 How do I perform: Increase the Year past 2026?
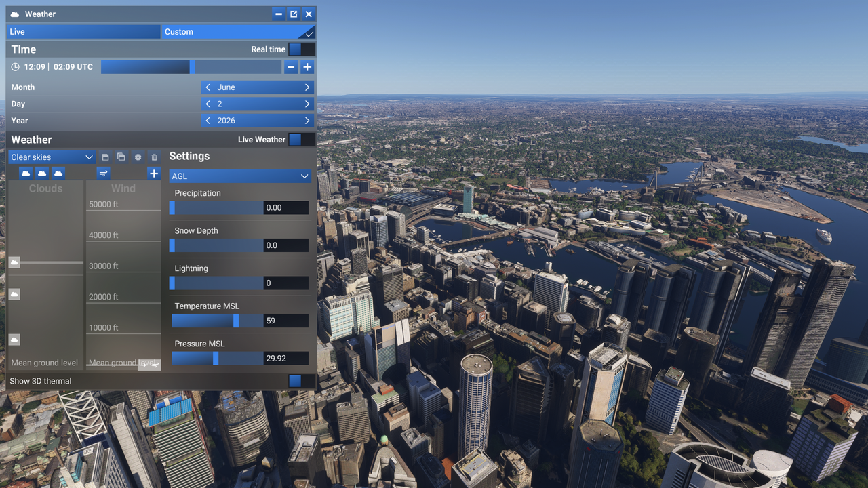[x=307, y=121]
